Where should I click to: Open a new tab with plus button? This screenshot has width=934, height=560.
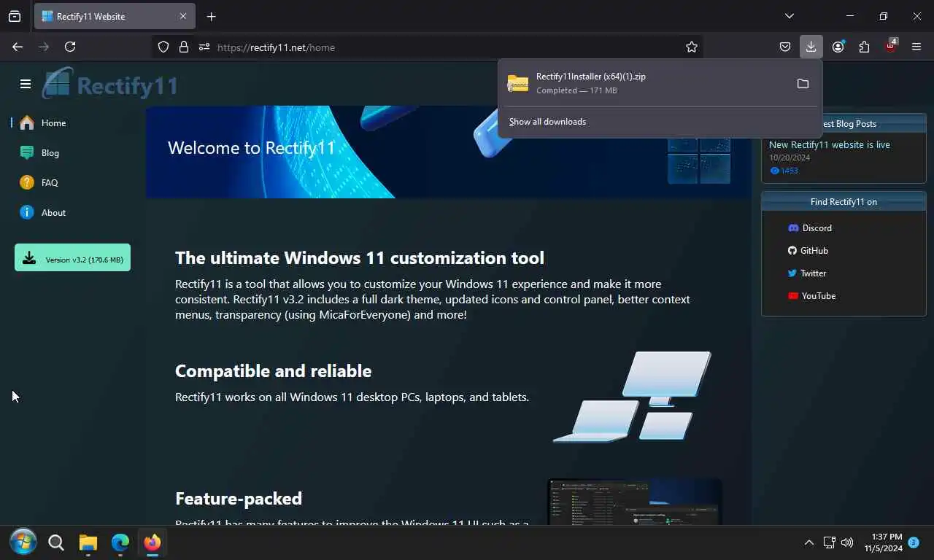coord(211,16)
